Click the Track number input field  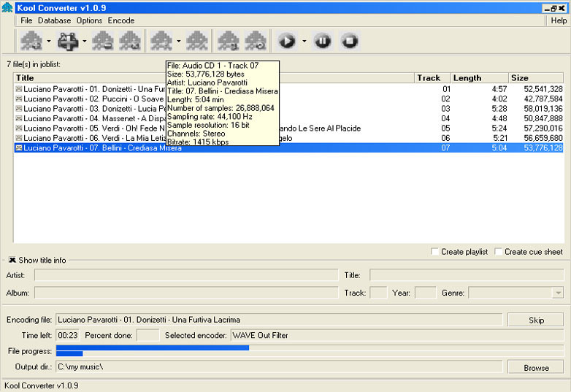(378, 293)
